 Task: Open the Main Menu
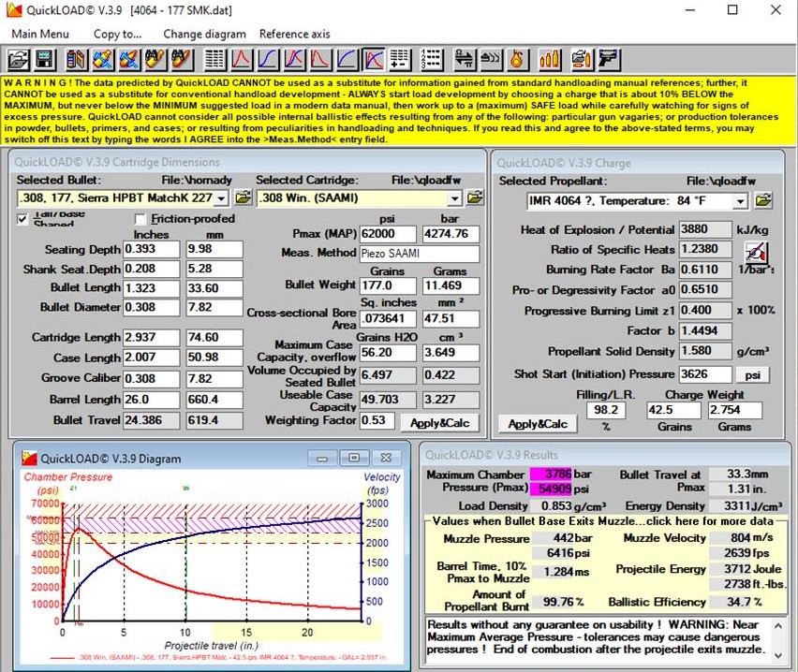click(x=40, y=34)
